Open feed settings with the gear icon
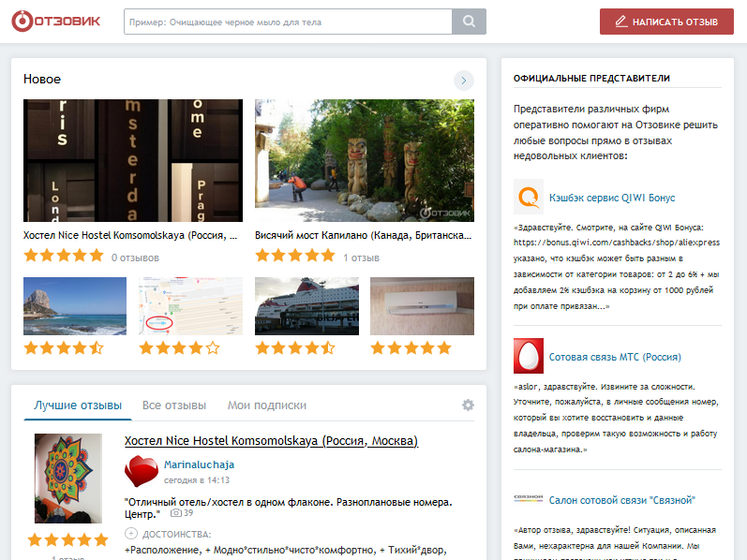The width and height of the screenshot is (747, 560). (x=468, y=405)
